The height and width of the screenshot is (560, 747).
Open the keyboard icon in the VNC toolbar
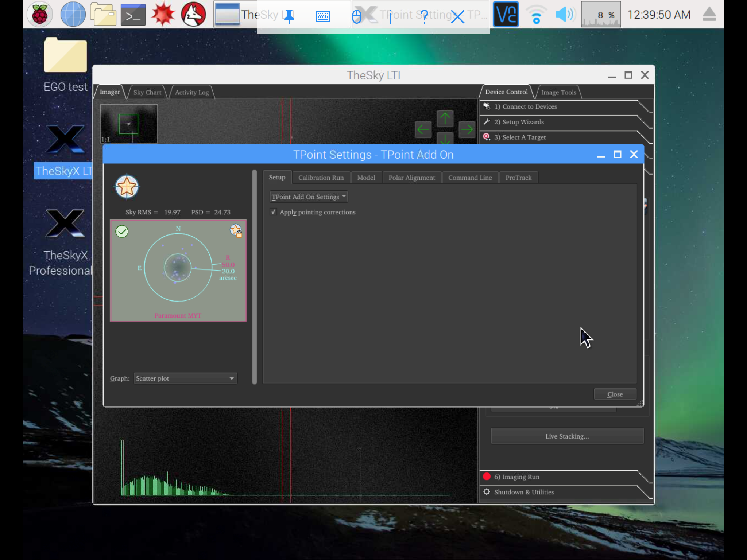click(323, 16)
